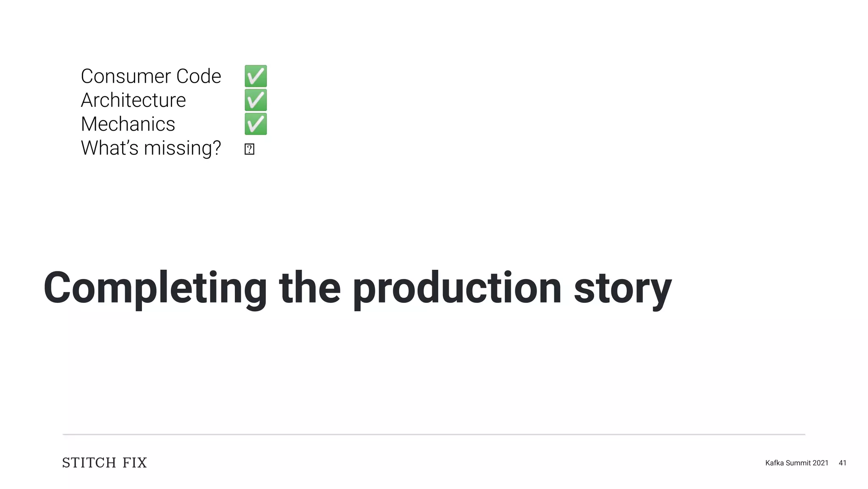Click the horizontal divider line above footer
Viewport: 868px width, 489px height.
(434, 434)
